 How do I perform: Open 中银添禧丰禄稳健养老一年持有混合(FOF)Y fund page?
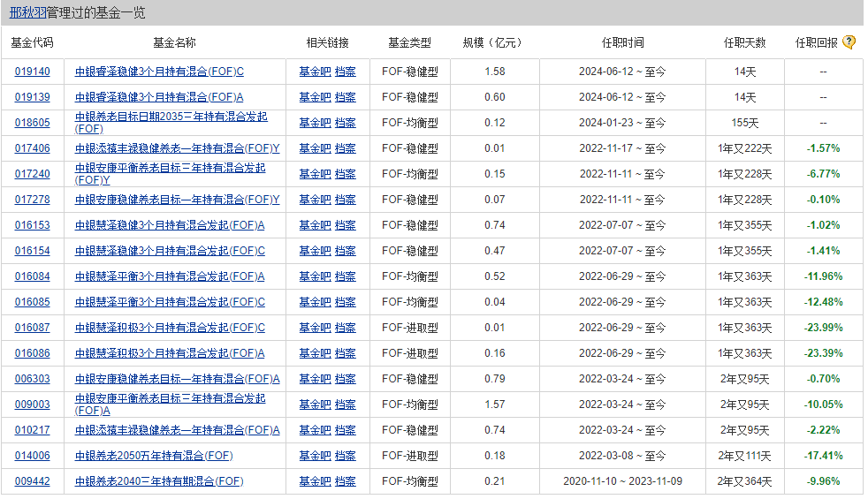pyautogui.click(x=177, y=148)
